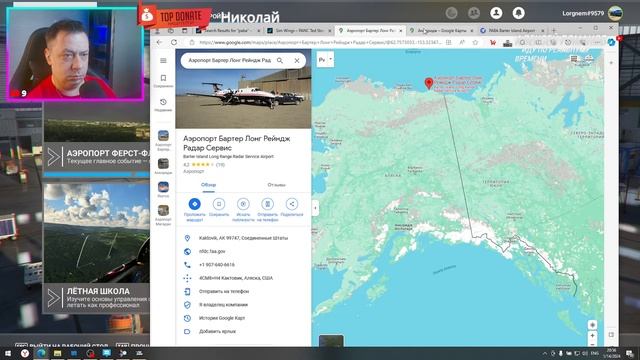Close the active Аэропорт Бартер tab

click(x=400, y=31)
